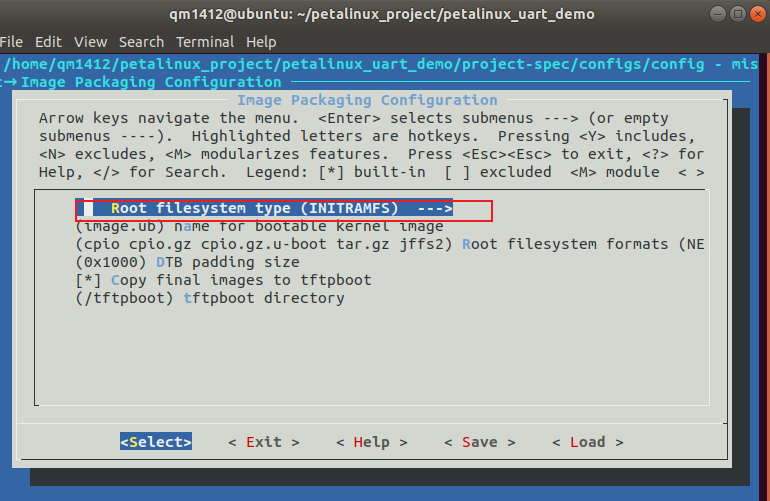Click the Help button in dialog

tap(372, 442)
